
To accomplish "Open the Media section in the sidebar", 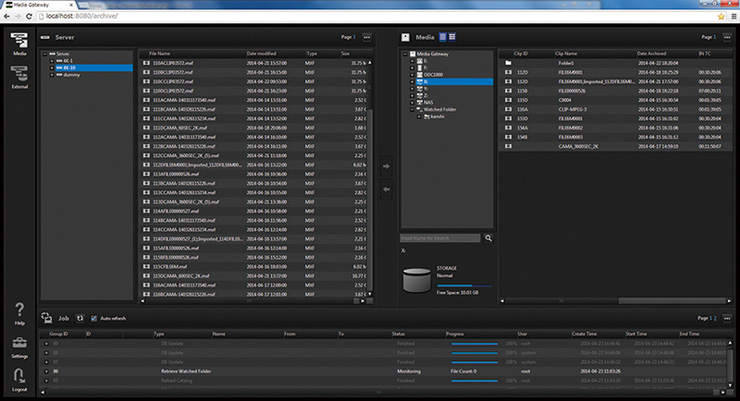I will point(19,41).
